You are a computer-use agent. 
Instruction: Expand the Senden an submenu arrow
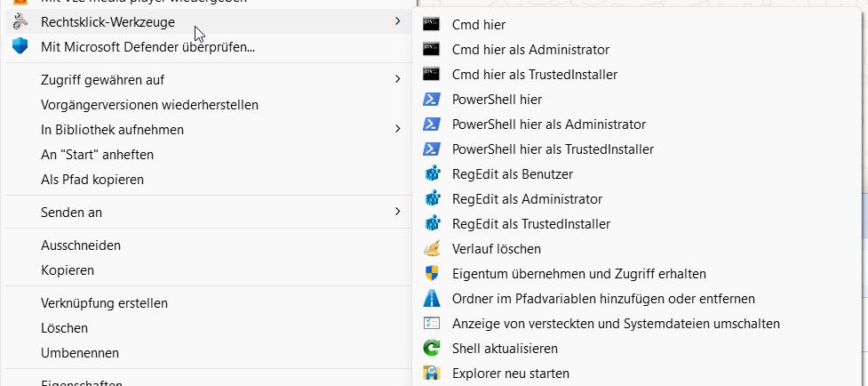tap(397, 212)
